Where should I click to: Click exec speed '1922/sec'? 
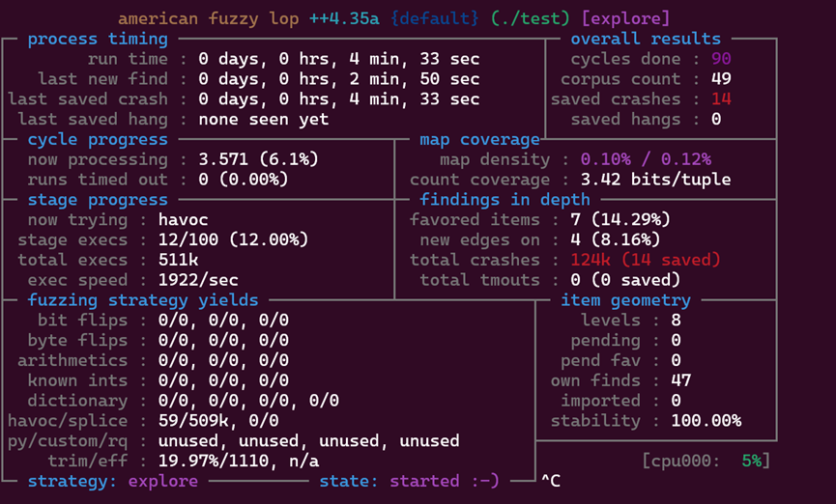pos(198,281)
